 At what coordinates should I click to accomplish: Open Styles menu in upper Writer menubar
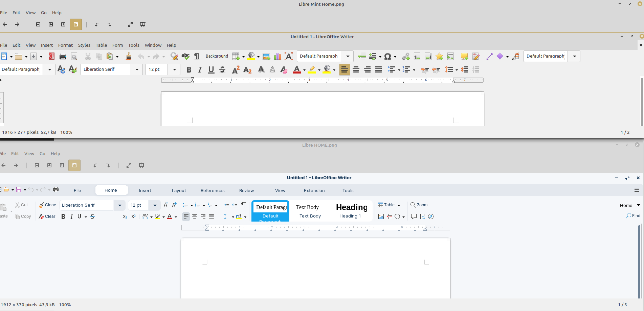pos(84,45)
